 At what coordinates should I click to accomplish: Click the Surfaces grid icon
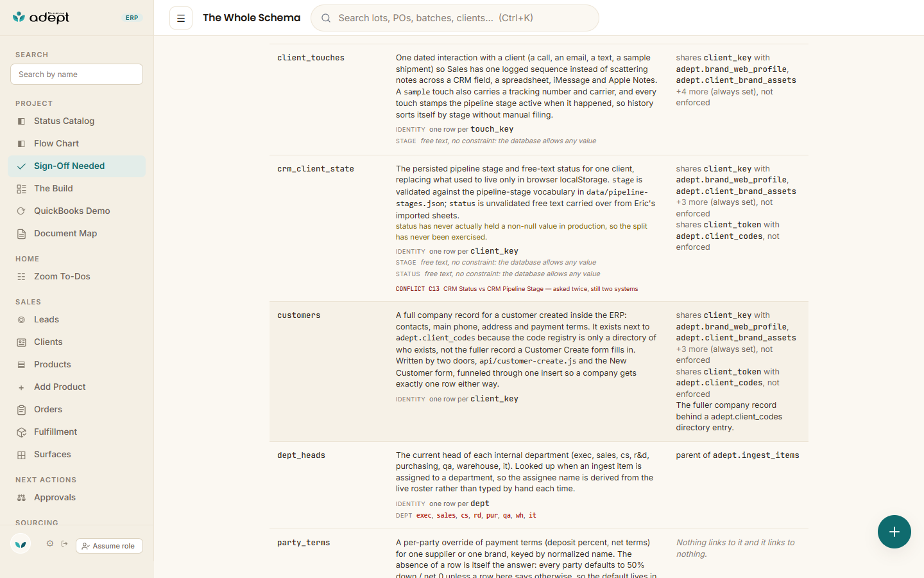(21, 455)
